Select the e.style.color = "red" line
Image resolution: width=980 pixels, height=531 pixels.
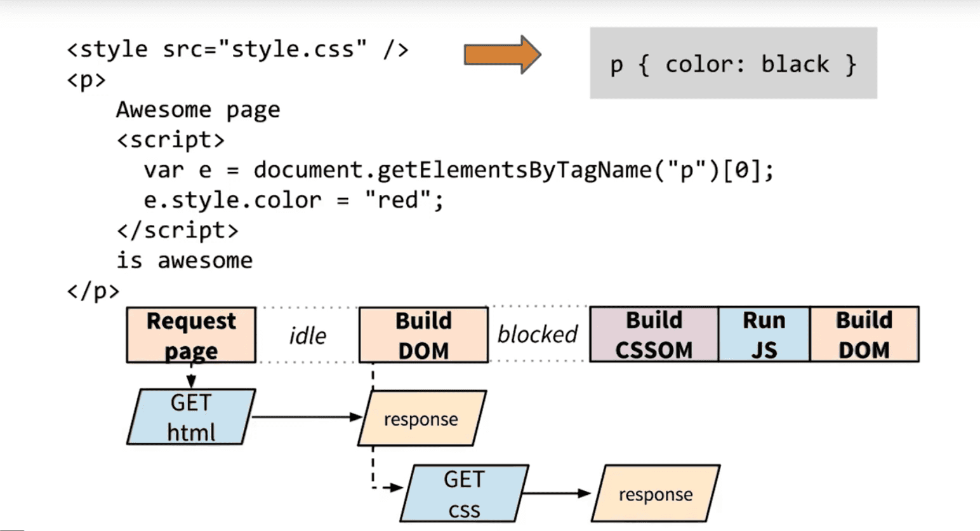click(x=293, y=200)
